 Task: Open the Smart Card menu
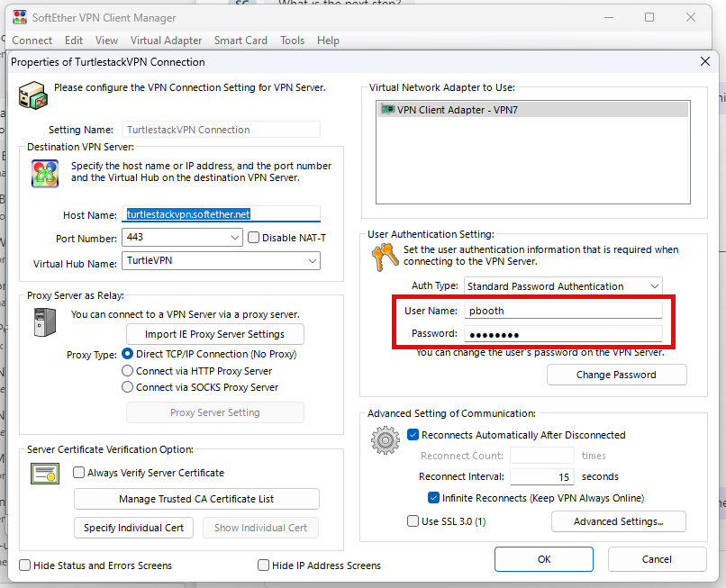[240, 41]
